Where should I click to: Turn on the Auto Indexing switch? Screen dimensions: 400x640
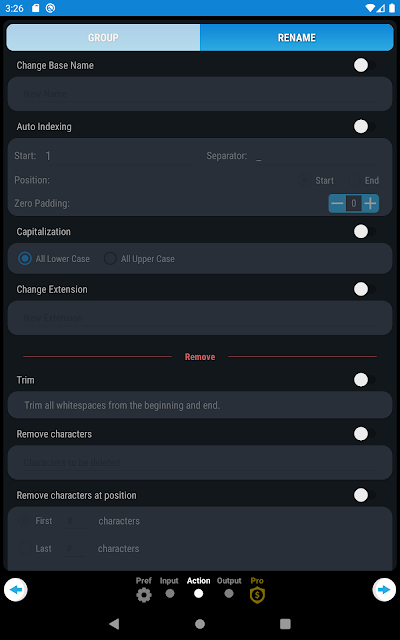(x=364, y=127)
